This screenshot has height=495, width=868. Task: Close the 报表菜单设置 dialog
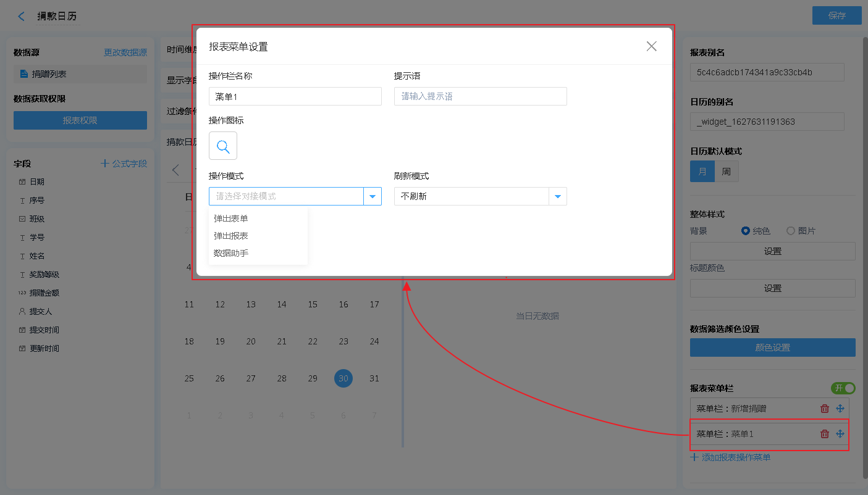tap(651, 46)
